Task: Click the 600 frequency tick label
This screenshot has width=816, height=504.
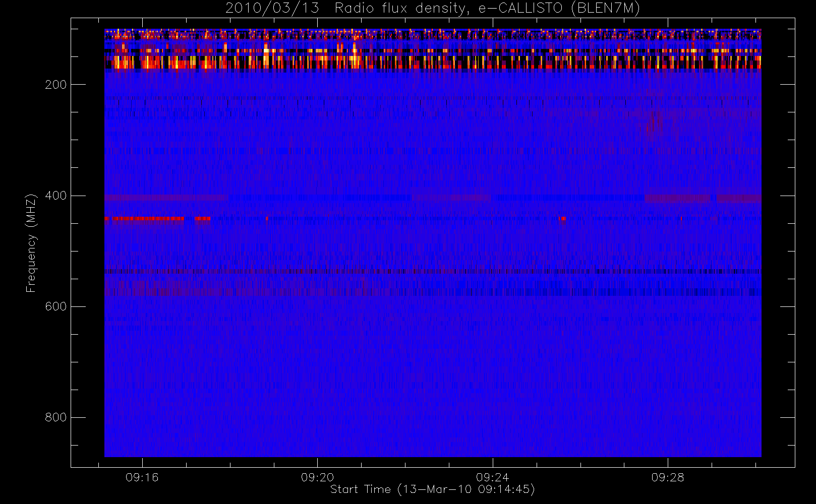Action: coord(55,306)
